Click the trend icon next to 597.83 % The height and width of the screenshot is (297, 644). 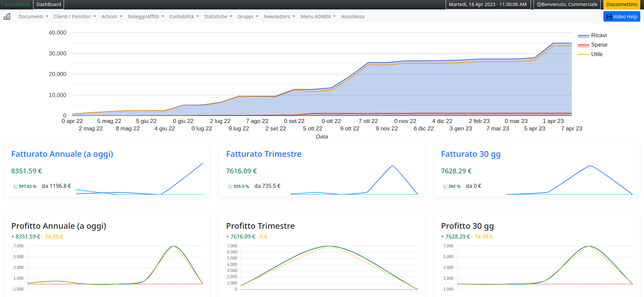point(16,186)
